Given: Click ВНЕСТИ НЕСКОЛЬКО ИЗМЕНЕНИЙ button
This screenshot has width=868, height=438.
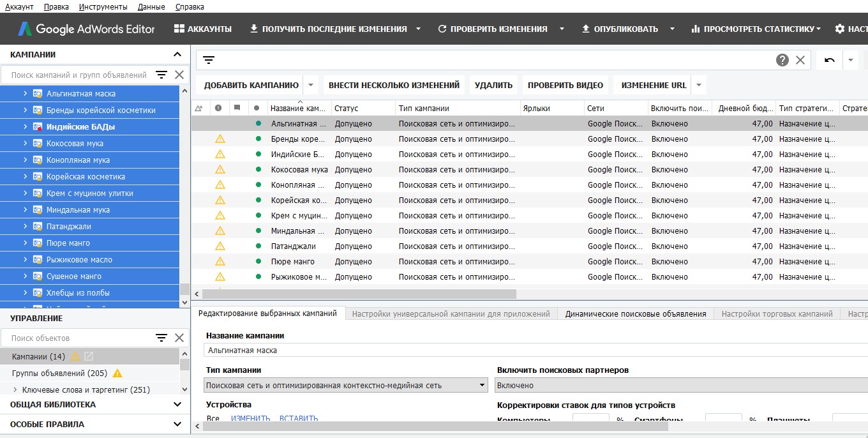Looking at the screenshot, I should pos(394,85).
